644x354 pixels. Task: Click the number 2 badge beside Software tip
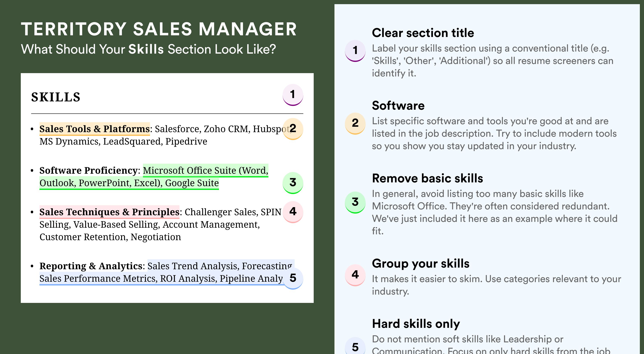pos(355,123)
